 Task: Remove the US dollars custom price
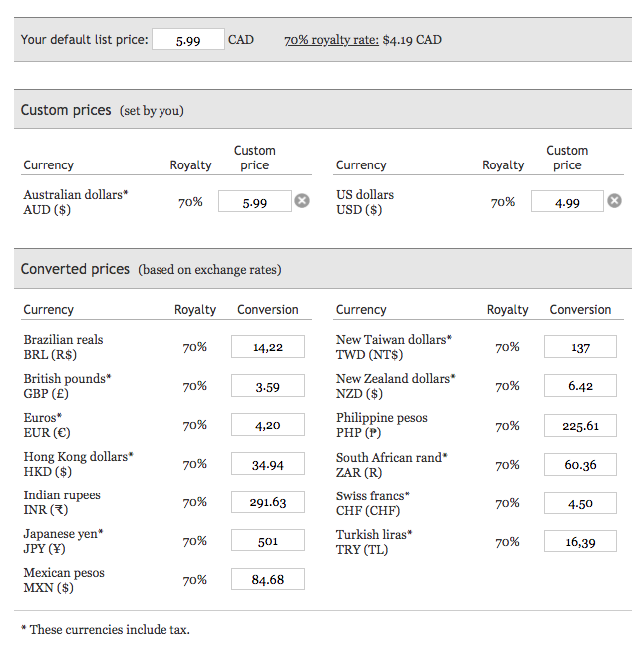615,201
